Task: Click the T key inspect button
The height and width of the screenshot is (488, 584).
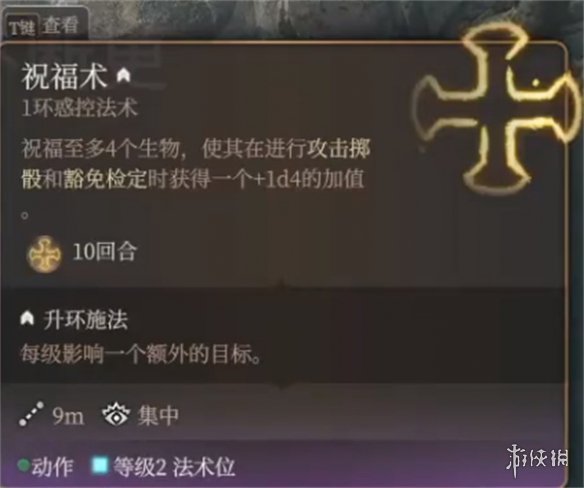Action: 22,27
